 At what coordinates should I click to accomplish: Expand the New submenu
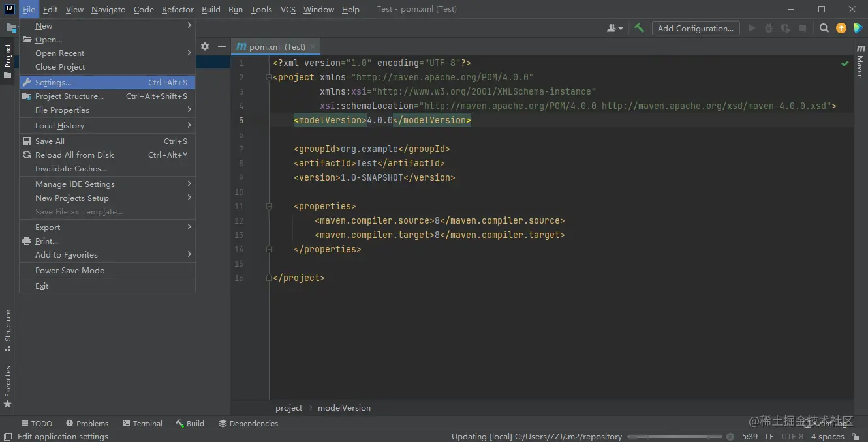[108, 26]
